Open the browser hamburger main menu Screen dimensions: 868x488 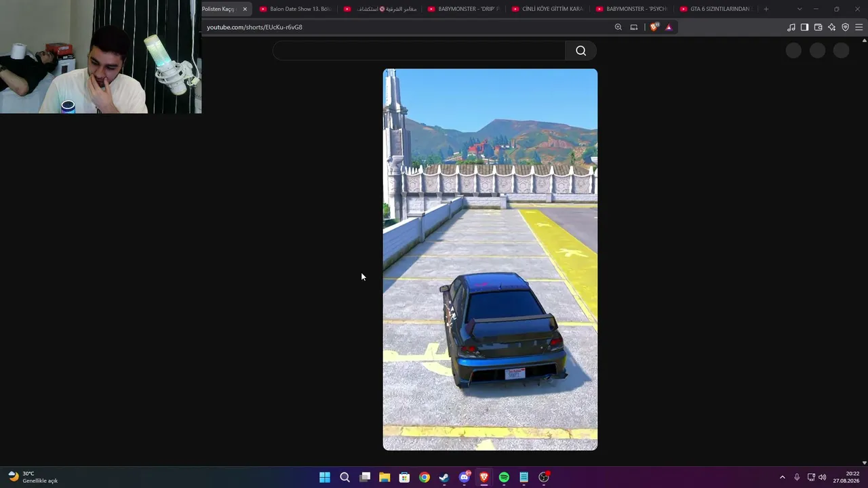(859, 27)
